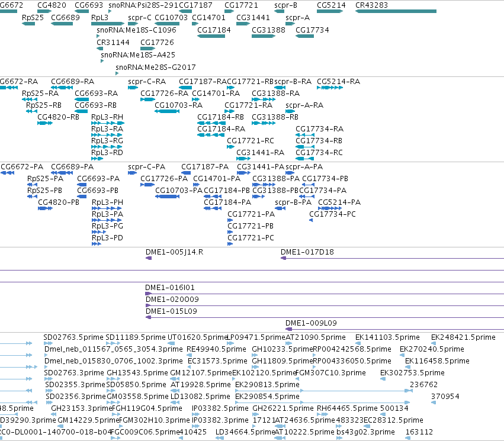
Task: Select transcript CG6693-RA label
Action: point(96,94)
